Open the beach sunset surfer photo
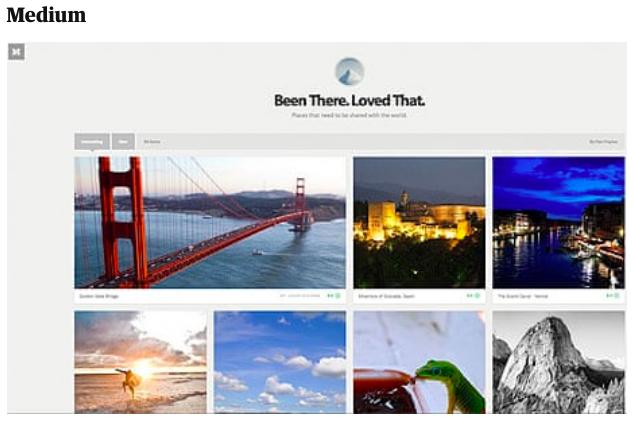Viewport: 634px width, 423px height. [x=140, y=362]
